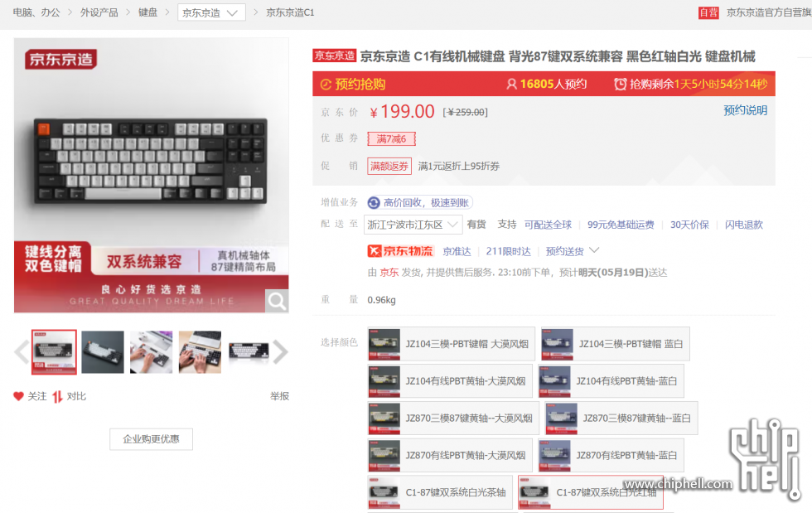
Task: Go to 外设产品 breadcrumb category
Action: [x=99, y=12]
